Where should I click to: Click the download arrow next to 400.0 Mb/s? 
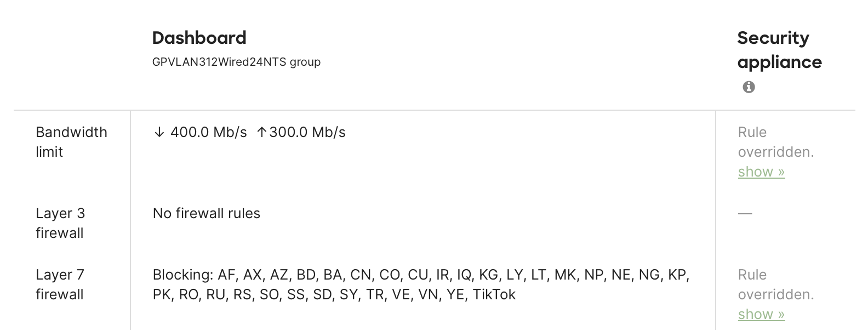(x=159, y=132)
